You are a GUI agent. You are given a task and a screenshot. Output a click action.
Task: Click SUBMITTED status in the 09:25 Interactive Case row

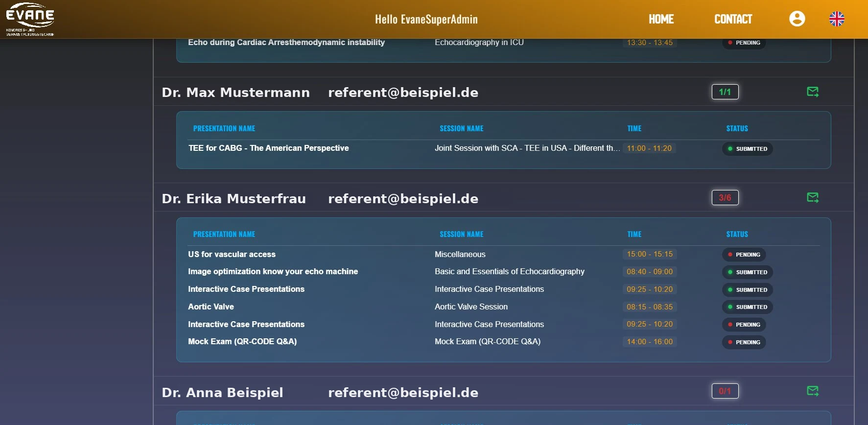pos(748,290)
